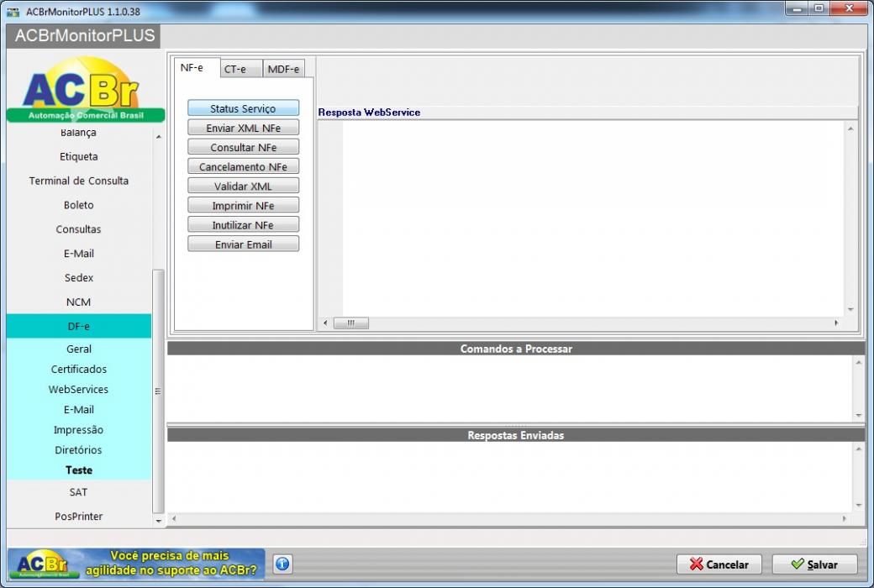Click Resposta WebService horizontal scrollbar thumb
Screen dimensions: 874x588
pyautogui.click(x=350, y=323)
